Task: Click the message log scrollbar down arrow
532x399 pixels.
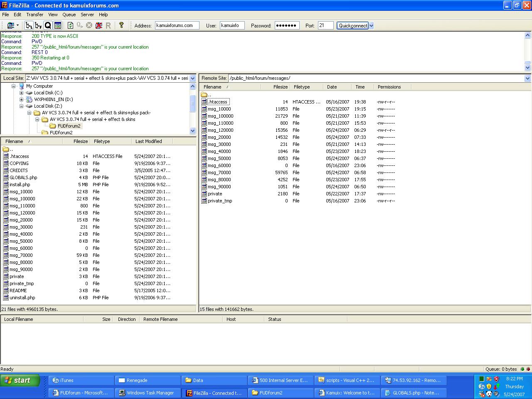Action: click(527, 67)
